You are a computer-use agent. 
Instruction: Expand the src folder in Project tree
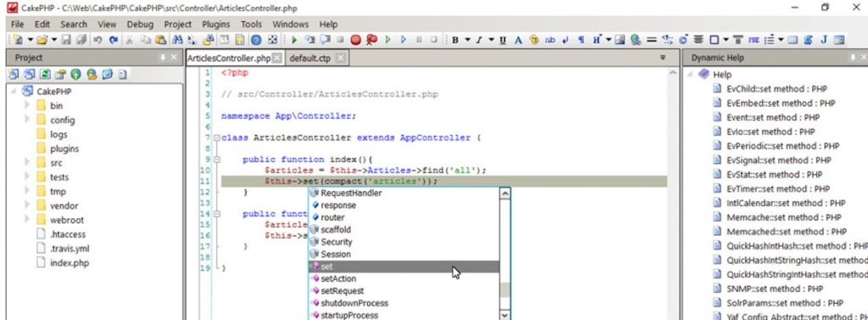pyautogui.click(x=26, y=162)
